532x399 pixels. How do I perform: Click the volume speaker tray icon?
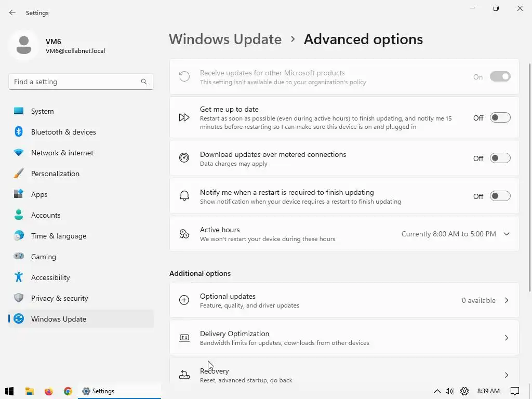(x=449, y=391)
